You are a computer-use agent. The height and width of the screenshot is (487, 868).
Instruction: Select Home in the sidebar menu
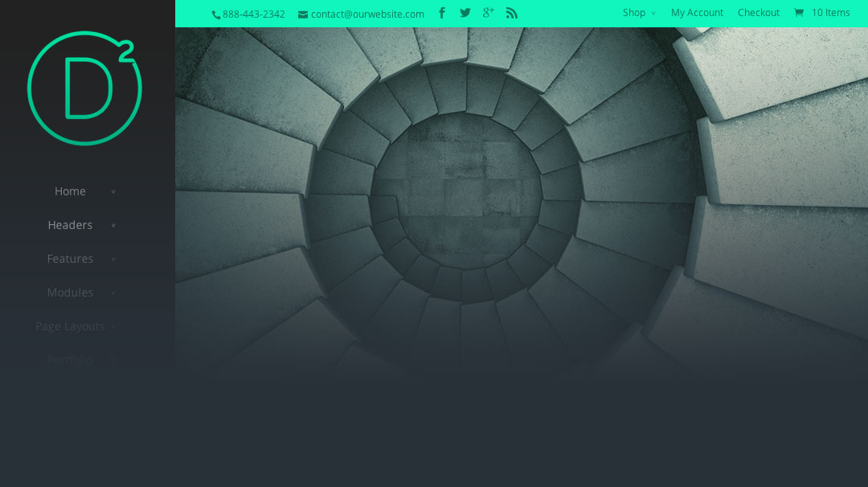point(70,191)
